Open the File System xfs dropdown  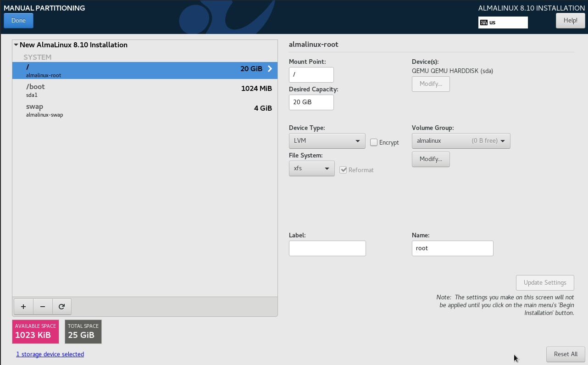click(311, 168)
